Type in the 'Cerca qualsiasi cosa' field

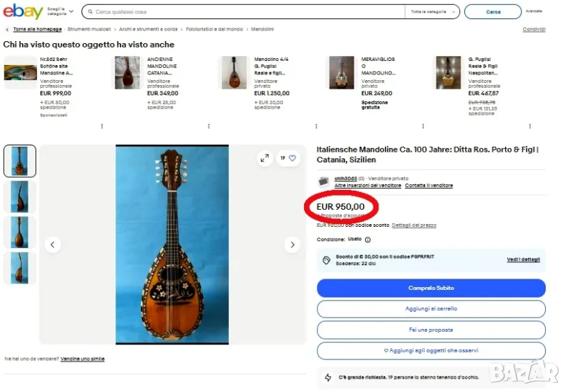[248, 12]
